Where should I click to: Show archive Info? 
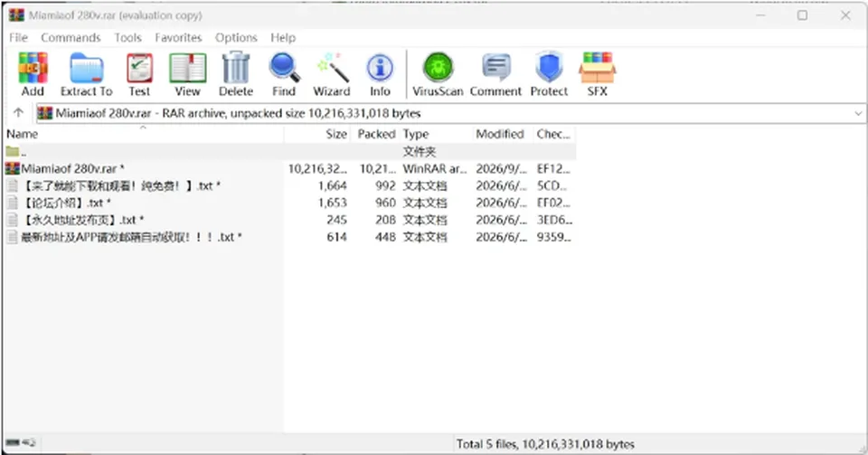(380, 74)
